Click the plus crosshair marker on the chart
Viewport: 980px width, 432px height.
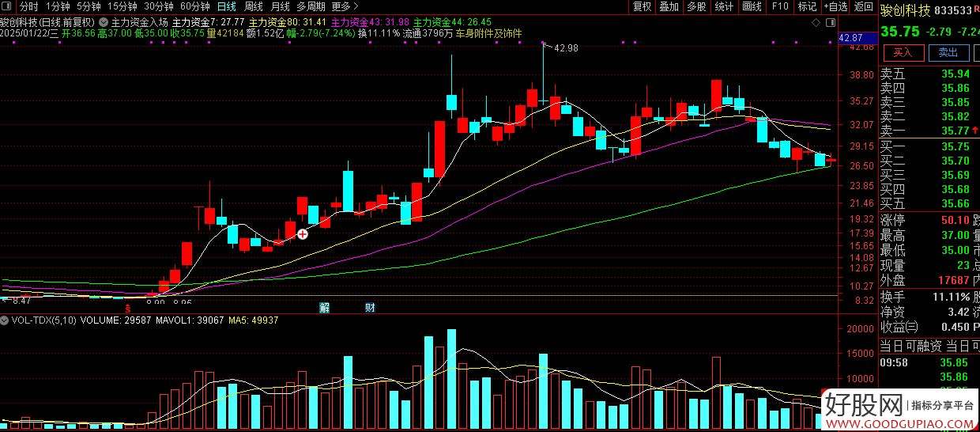pos(302,233)
